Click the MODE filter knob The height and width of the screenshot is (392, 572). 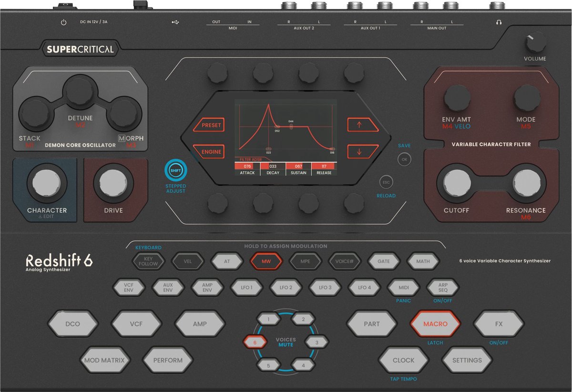[x=527, y=99]
